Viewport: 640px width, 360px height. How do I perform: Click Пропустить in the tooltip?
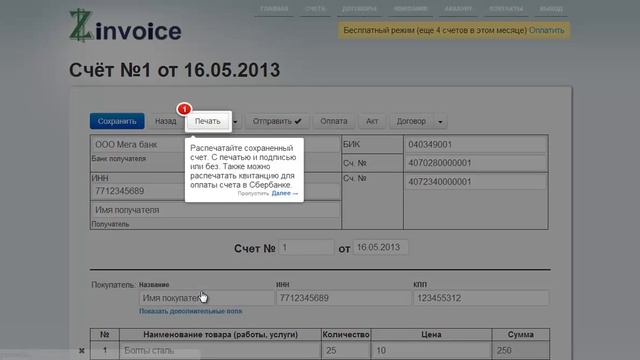(253, 193)
